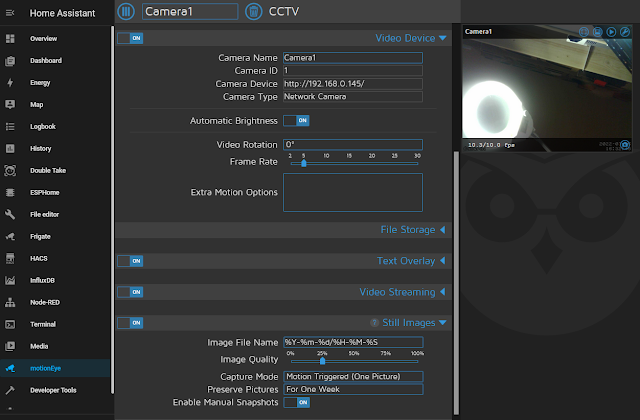Click the Overview sidebar icon
This screenshot has width=640, height=420.
10,39
